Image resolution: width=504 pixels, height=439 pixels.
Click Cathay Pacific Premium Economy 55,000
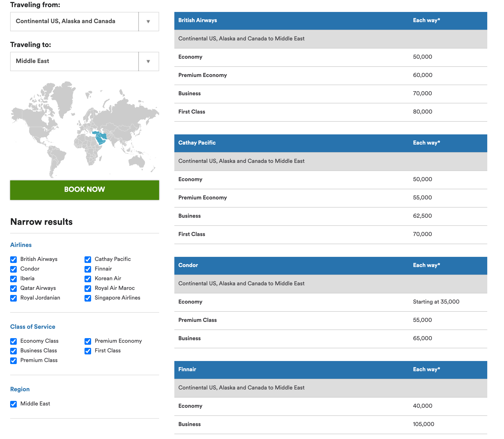pos(423,198)
